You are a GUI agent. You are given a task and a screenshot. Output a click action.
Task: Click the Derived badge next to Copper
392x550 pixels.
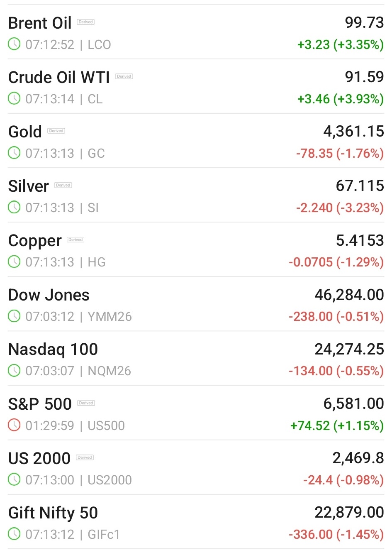pyautogui.click(x=75, y=240)
